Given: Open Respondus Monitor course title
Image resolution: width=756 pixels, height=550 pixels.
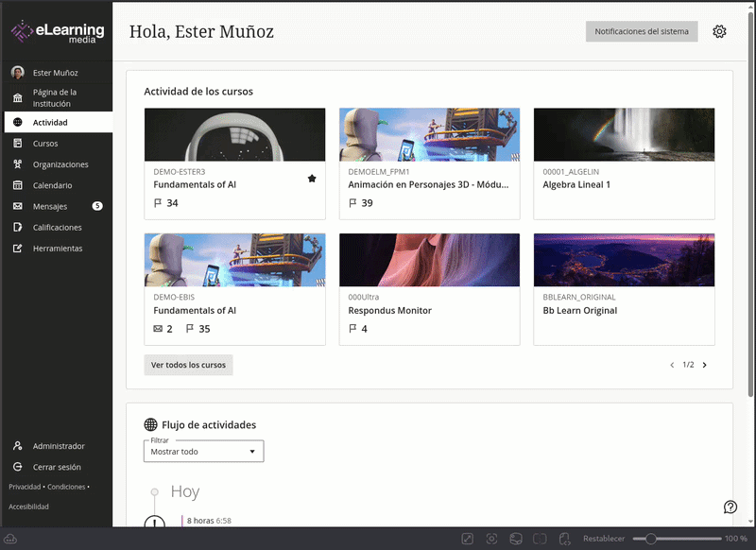Looking at the screenshot, I should click(389, 310).
